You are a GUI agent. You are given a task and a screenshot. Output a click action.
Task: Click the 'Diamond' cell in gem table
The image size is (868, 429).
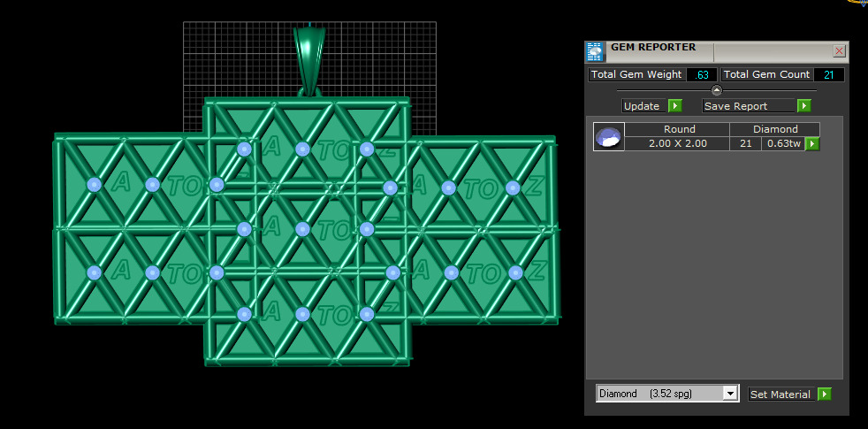tap(775, 129)
